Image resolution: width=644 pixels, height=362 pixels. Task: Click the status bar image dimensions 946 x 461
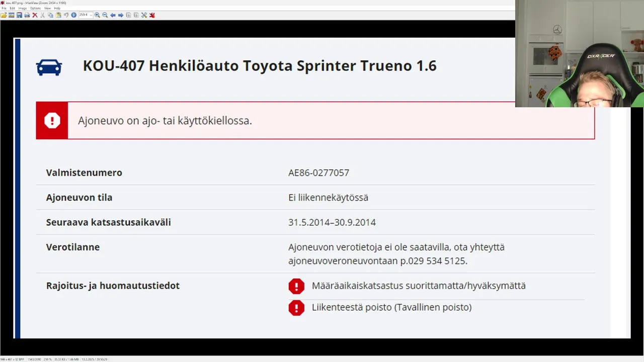[12, 359]
